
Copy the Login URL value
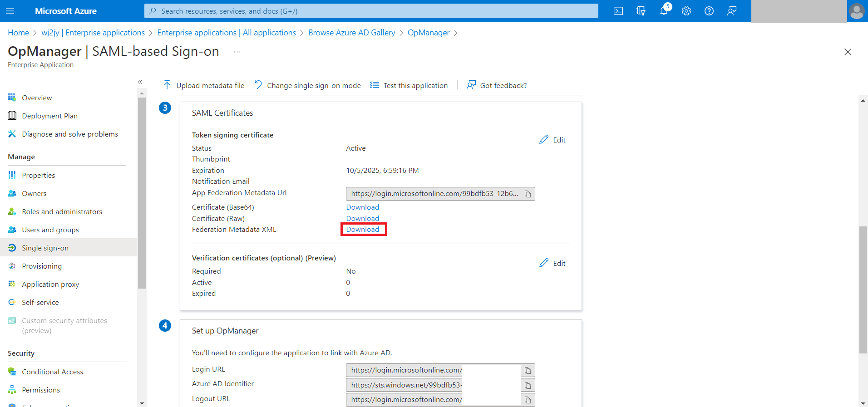click(x=528, y=370)
